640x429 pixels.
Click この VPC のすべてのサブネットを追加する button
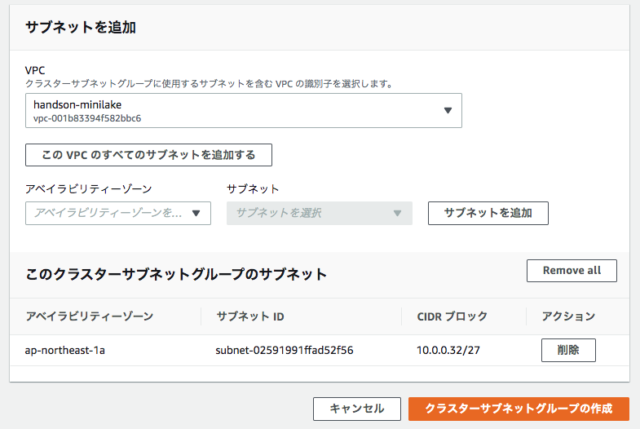[x=149, y=155]
